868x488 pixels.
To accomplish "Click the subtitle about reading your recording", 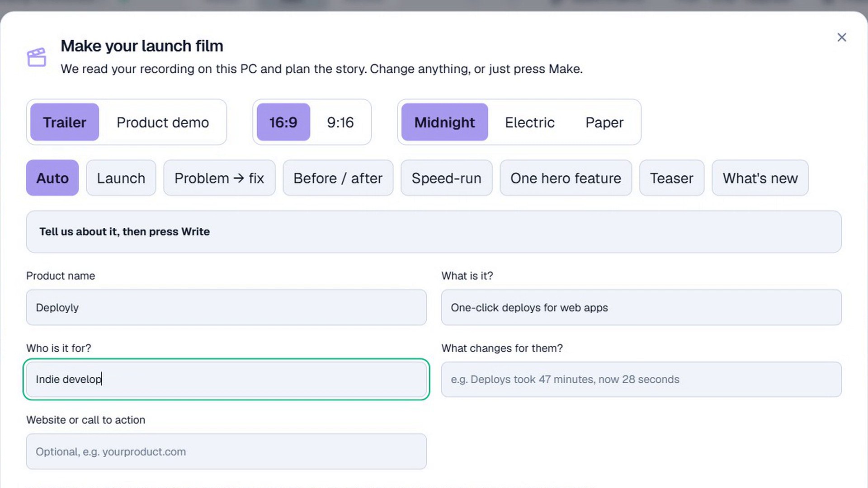I will pos(322,69).
